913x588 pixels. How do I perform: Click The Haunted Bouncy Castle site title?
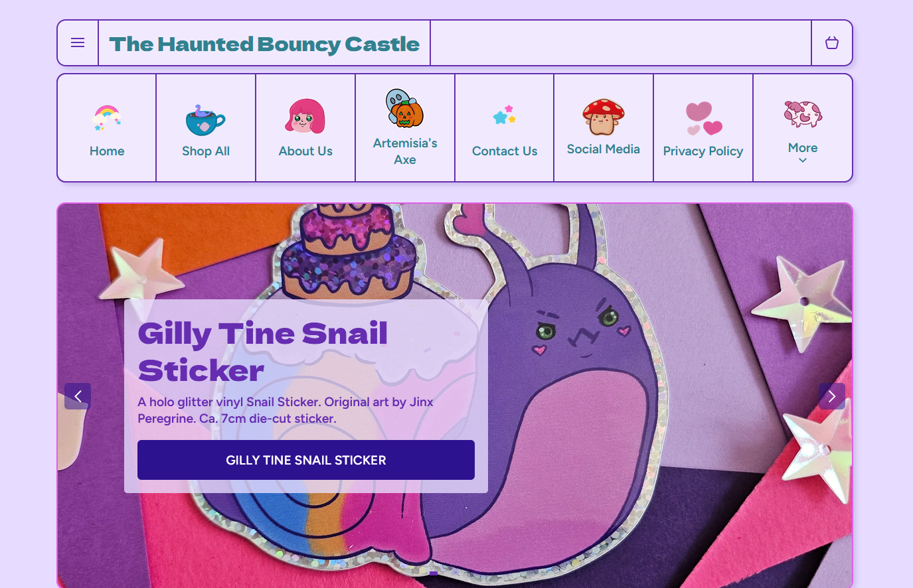click(x=264, y=44)
